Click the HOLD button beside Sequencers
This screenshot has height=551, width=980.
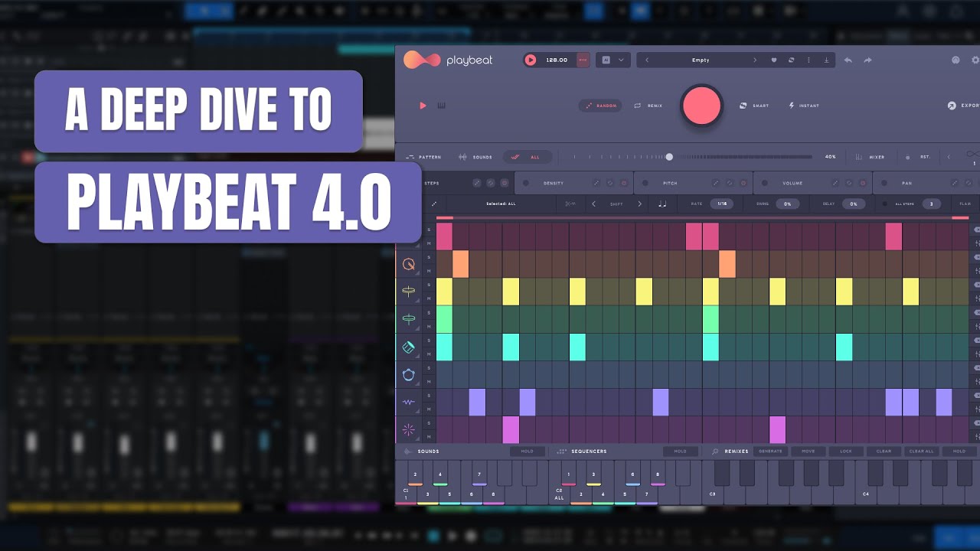(x=680, y=452)
